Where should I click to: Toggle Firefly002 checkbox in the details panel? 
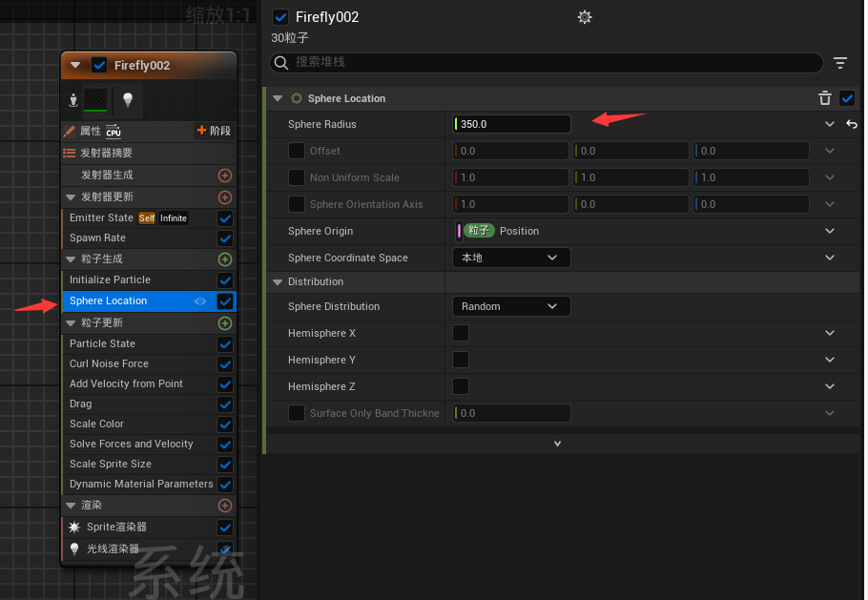point(280,17)
